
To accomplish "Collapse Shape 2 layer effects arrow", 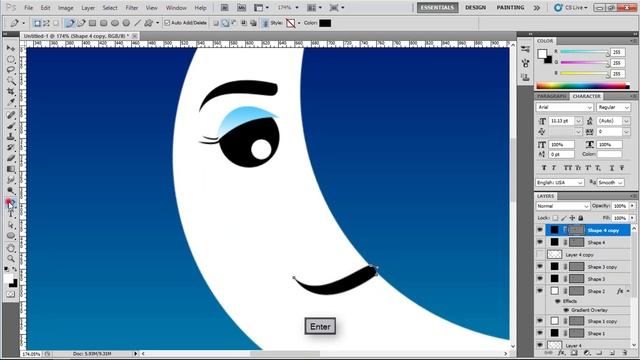I will tap(629, 291).
